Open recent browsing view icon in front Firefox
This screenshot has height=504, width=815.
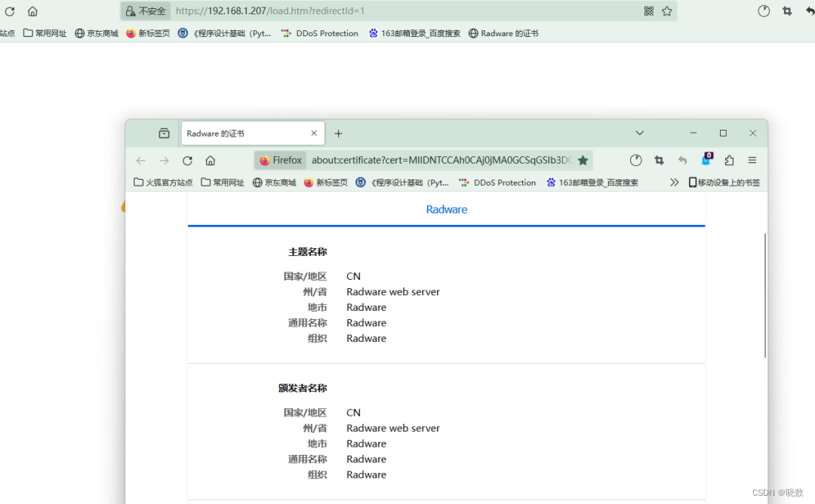[165, 134]
